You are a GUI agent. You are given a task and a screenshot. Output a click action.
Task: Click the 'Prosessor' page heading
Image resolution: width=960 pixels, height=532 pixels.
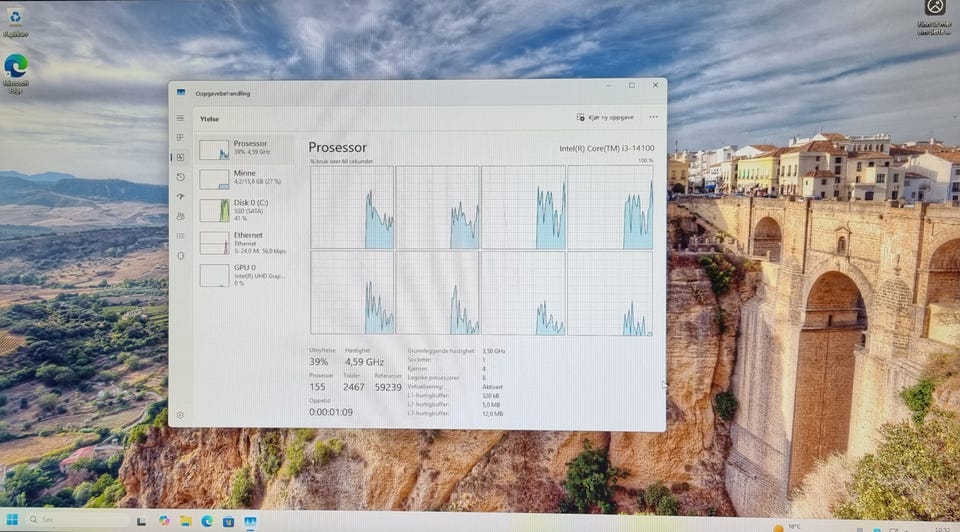click(x=337, y=148)
